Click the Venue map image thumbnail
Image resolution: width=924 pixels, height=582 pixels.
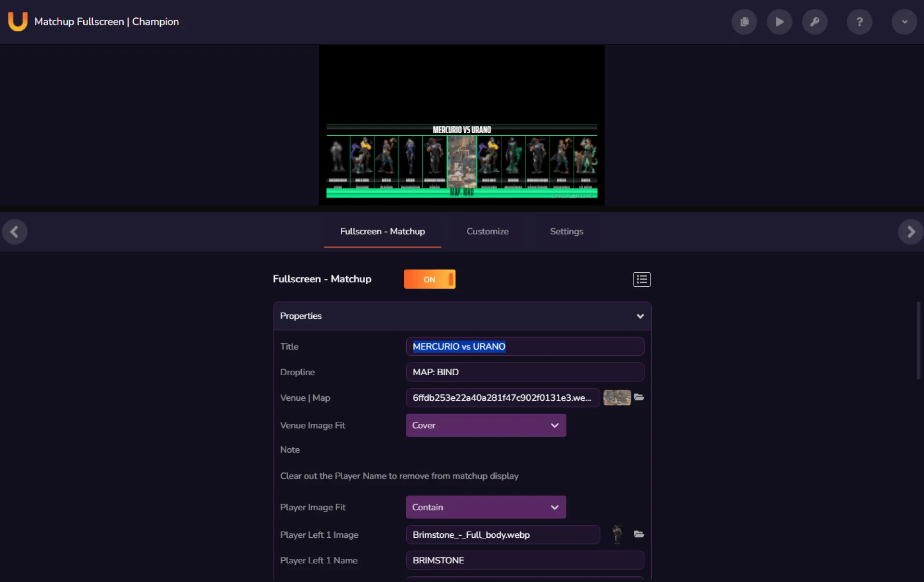click(x=617, y=398)
